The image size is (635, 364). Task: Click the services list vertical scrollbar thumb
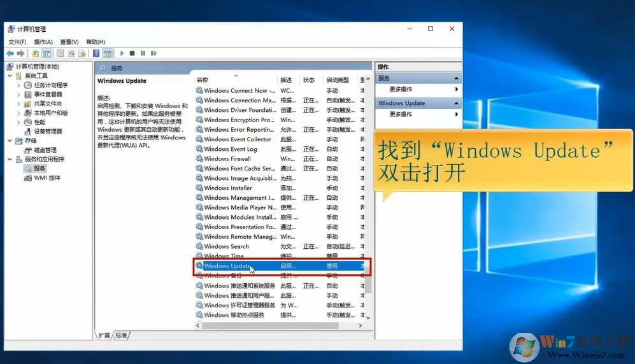point(367,280)
